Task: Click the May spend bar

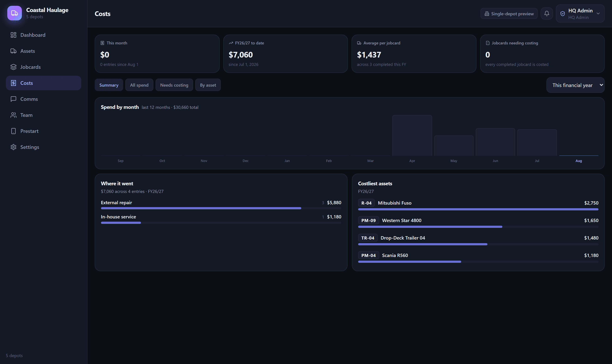Action: coord(454,146)
